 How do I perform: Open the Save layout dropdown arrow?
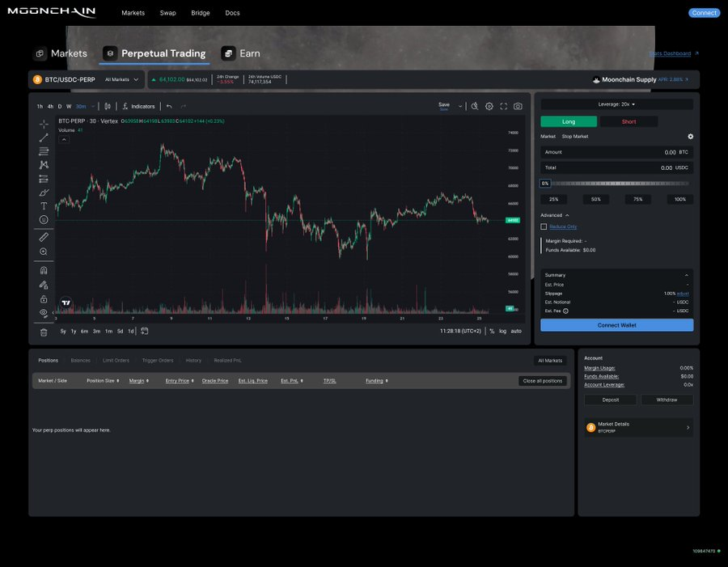pos(460,106)
